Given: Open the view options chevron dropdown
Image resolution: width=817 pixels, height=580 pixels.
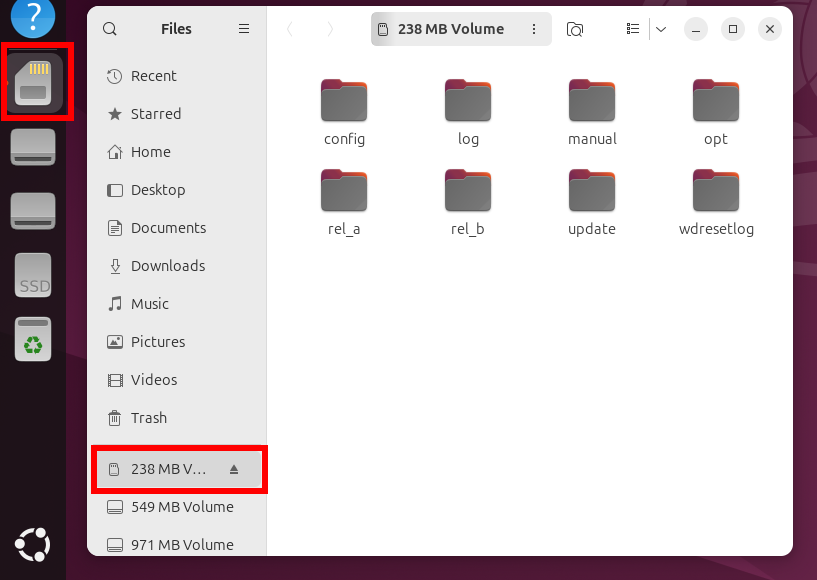Looking at the screenshot, I should point(660,29).
